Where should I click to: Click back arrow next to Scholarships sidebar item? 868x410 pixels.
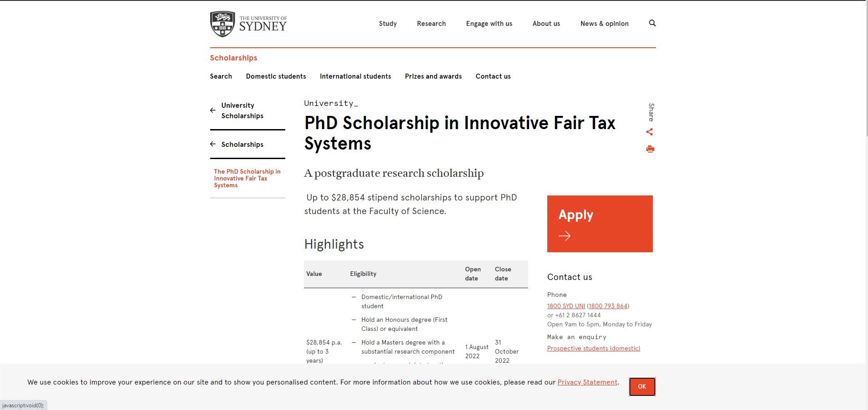[x=213, y=144]
